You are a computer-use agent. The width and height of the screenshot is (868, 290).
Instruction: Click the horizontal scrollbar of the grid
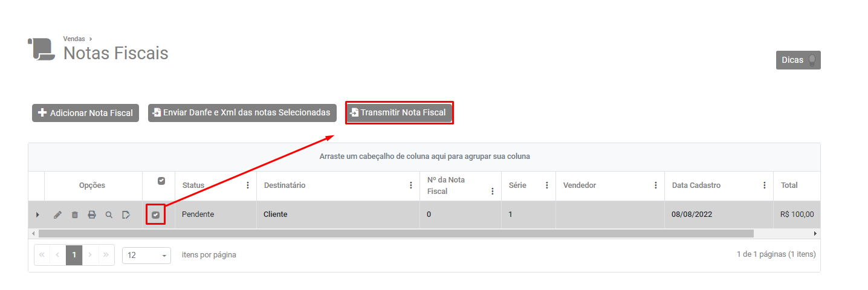click(396, 233)
